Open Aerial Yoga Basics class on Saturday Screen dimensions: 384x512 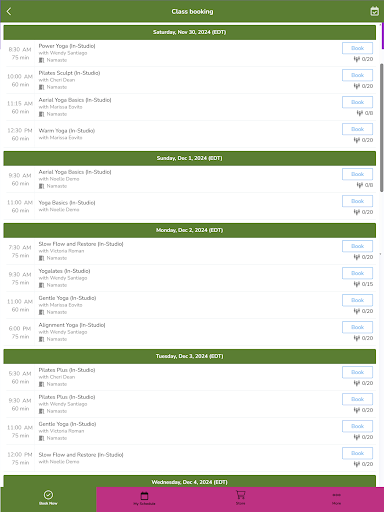pyautogui.click(x=75, y=100)
